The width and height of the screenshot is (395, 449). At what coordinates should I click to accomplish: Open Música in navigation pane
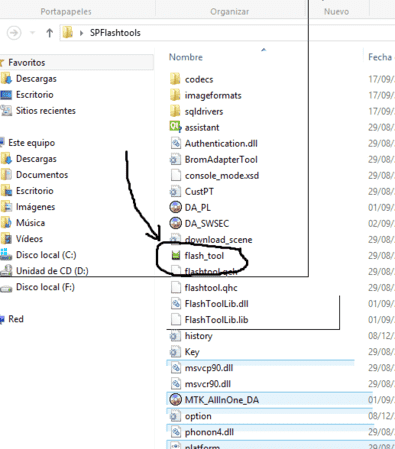coord(30,223)
